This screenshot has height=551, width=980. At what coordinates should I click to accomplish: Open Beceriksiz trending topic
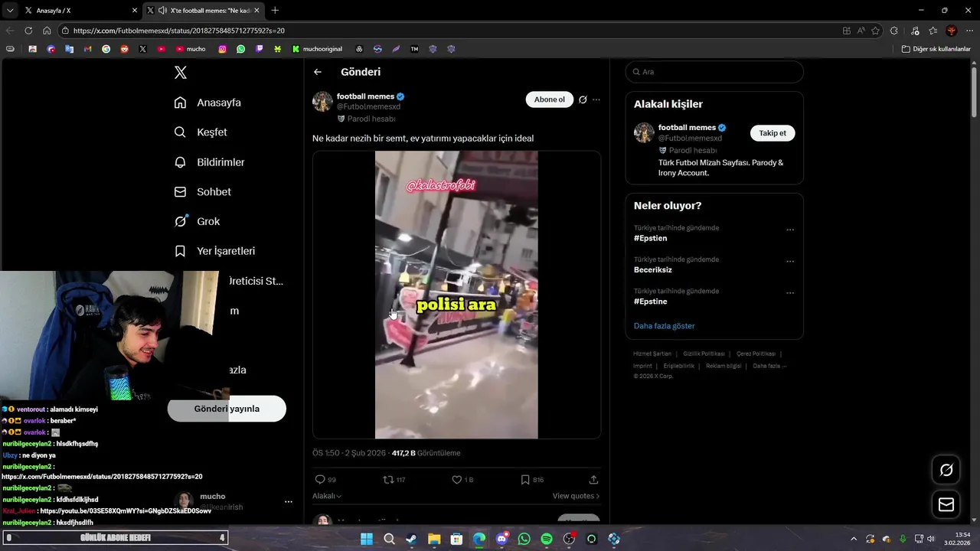pyautogui.click(x=653, y=269)
